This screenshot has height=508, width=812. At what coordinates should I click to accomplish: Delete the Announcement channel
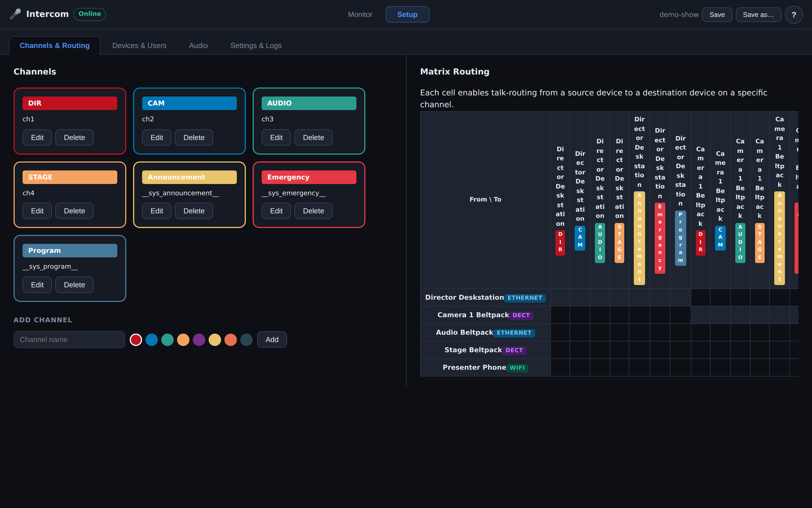coord(194,211)
